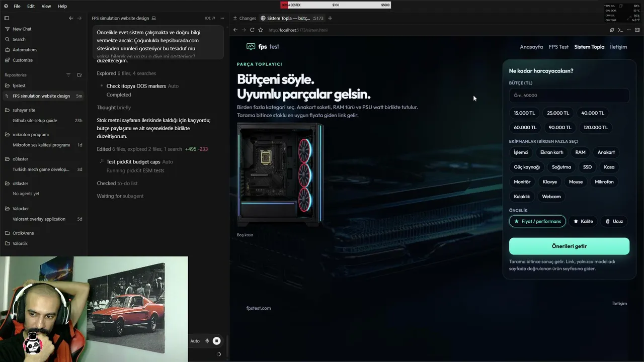This screenshot has width=644, height=362.
Task: Click the compass icon in browser toolbar
Action: click(x=612, y=30)
